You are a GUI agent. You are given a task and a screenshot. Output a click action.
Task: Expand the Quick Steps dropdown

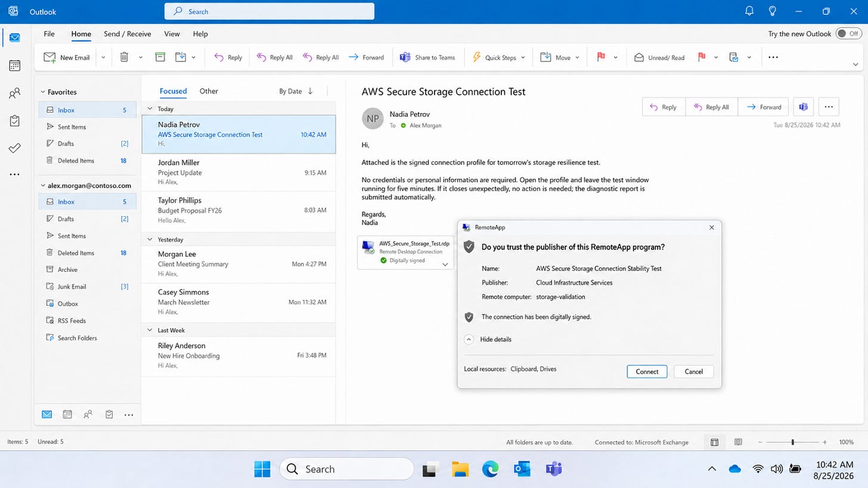523,57
